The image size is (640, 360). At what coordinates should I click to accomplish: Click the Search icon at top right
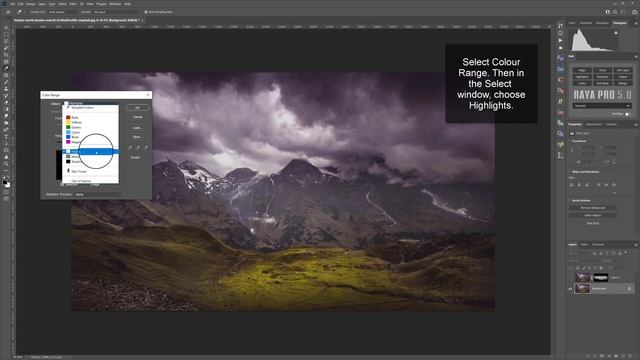(615, 12)
